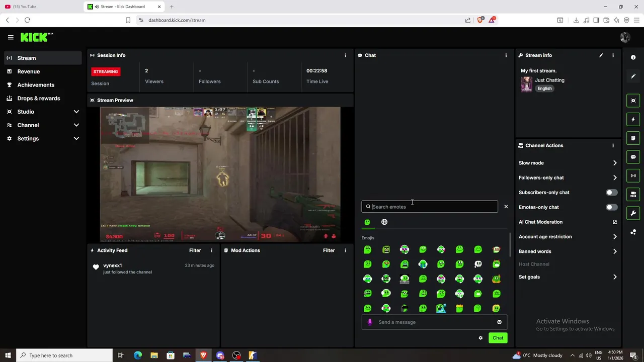Select the global emotes globe tab

(384, 222)
